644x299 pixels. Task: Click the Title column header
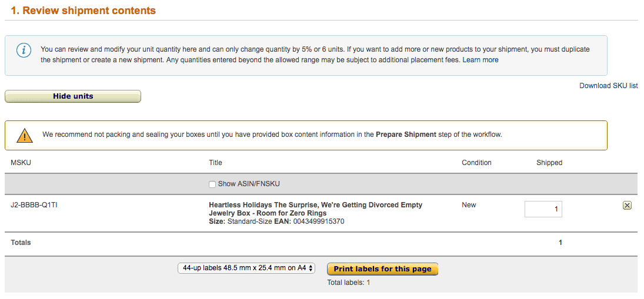215,162
